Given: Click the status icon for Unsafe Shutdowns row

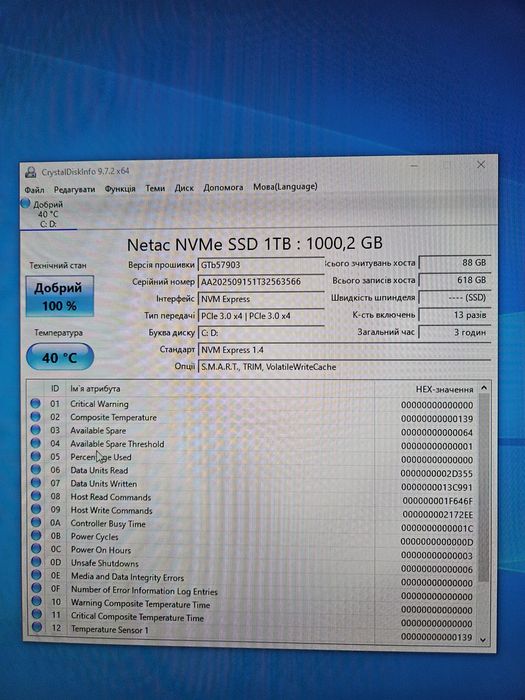Looking at the screenshot, I should [37, 562].
